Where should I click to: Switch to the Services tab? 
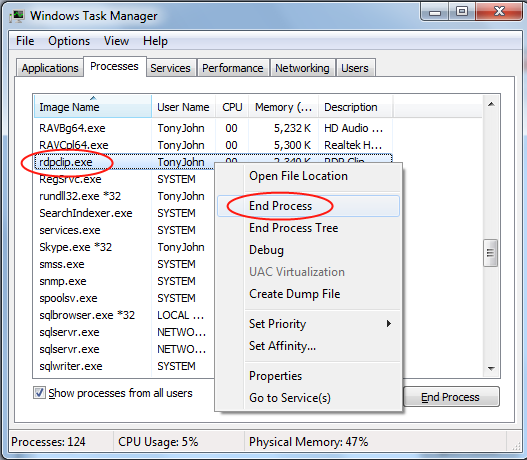point(170,68)
